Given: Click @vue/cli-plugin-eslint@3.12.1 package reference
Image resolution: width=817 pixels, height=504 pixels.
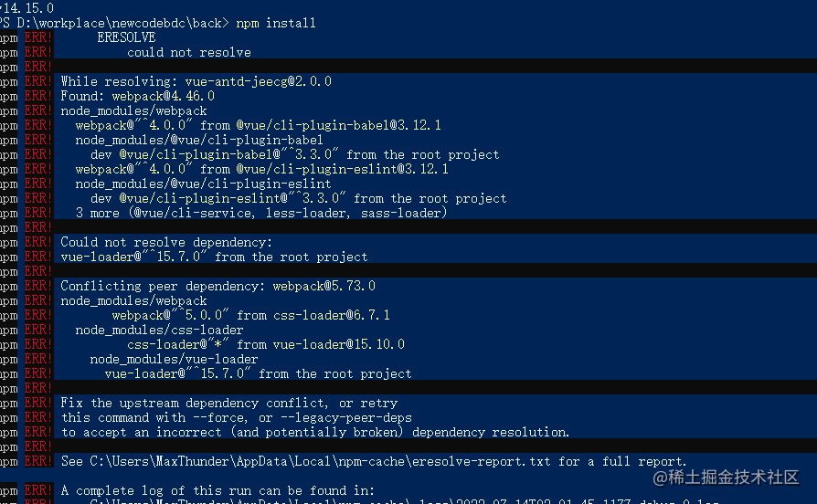Looking at the screenshot, I should point(342,169).
